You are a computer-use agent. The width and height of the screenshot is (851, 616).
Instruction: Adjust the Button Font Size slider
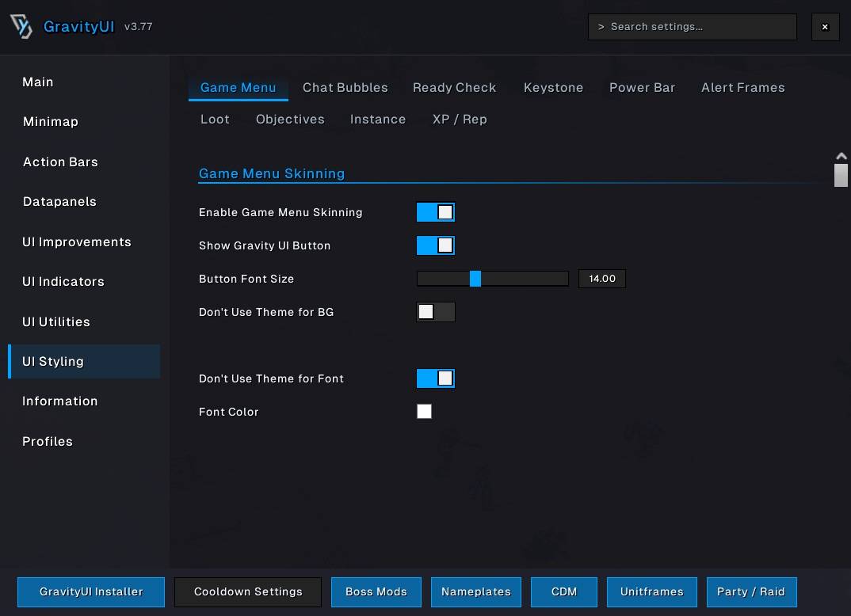pos(492,279)
